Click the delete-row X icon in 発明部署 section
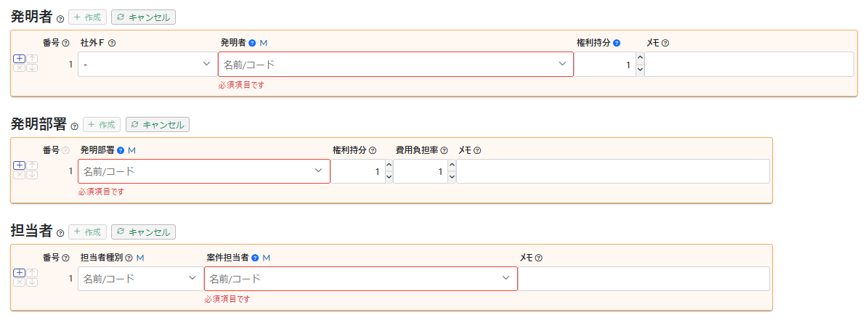Screen dimensions: 868x323 [x=19, y=175]
